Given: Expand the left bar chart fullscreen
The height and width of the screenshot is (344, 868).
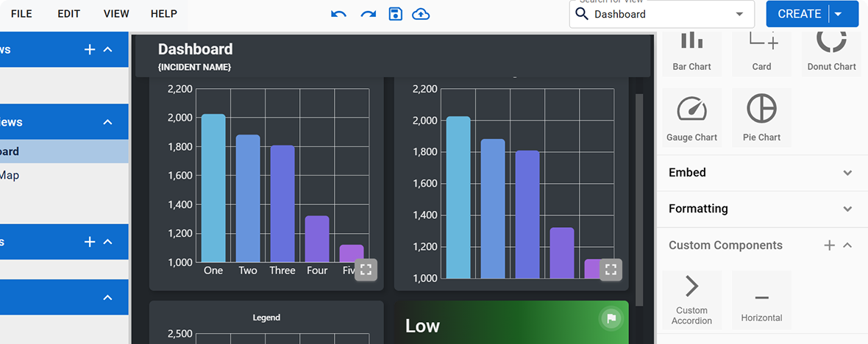Looking at the screenshot, I should (366, 270).
